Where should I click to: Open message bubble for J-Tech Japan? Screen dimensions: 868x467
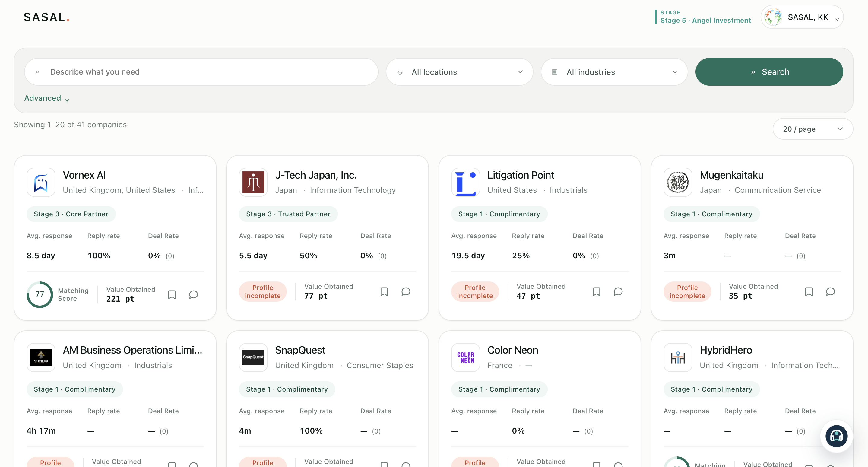point(406,291)
